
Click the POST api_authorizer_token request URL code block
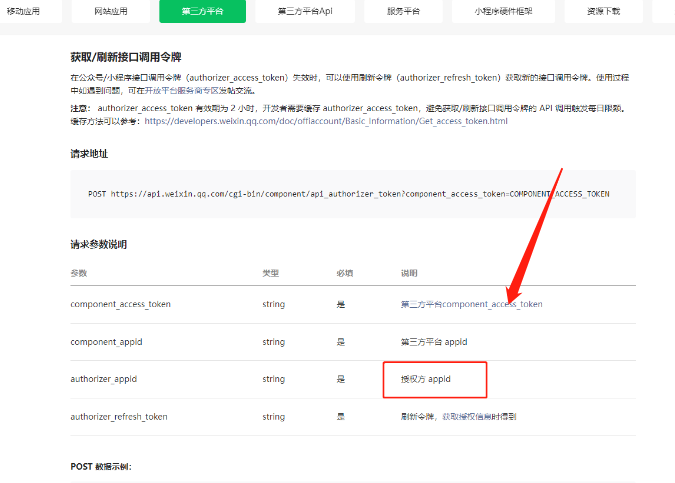353,194
